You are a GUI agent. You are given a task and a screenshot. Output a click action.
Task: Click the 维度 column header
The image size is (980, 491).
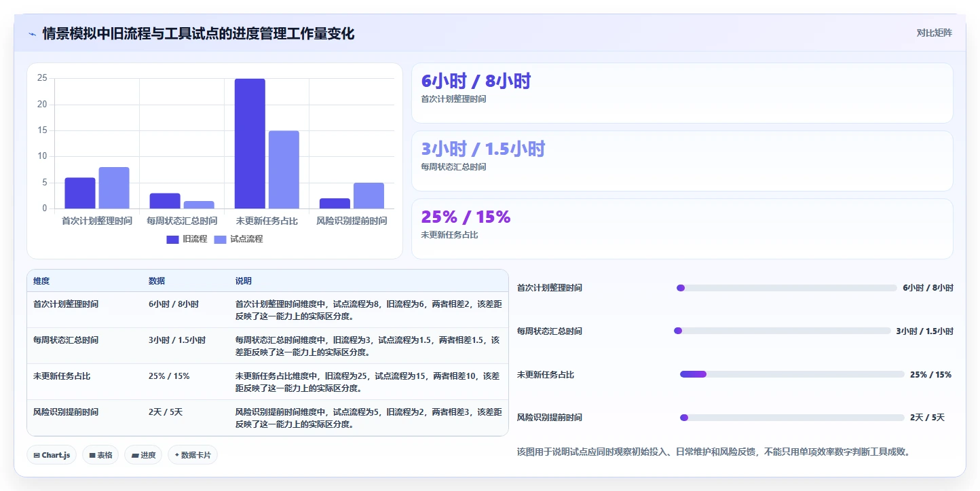pyautogui.click(x=41, y=281)
